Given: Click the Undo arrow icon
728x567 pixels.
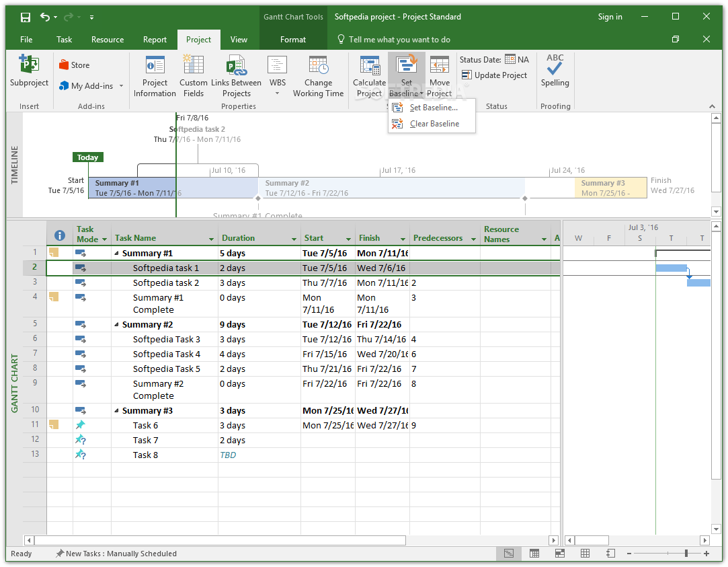Looking at the screenshot, I should [x=44, y=17].
